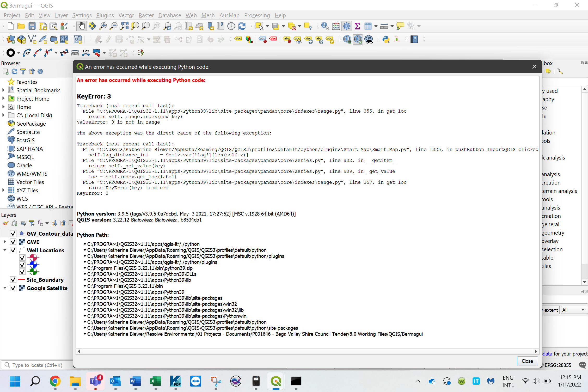Image resolution: width=588 pixels, height=392 pixels.
Task: Click the 'data' hyperlink
Action: click(547, 354)
